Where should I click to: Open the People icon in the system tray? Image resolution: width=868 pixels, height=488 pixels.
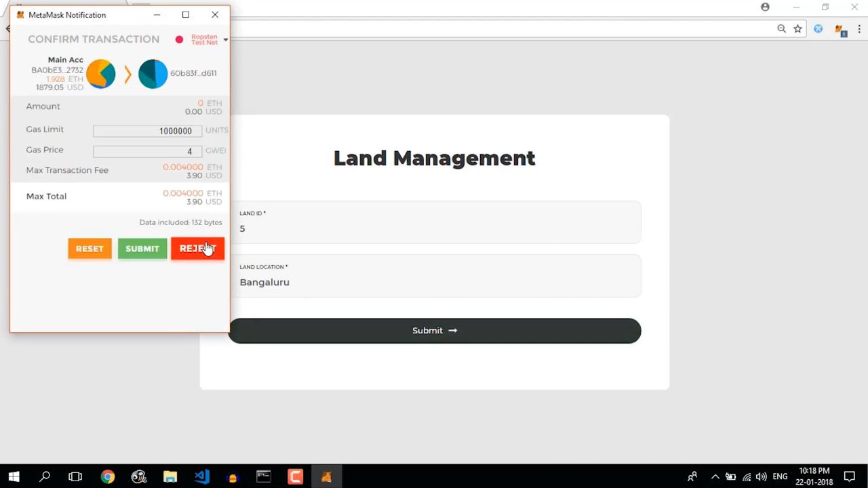click(x=692, y=477)
